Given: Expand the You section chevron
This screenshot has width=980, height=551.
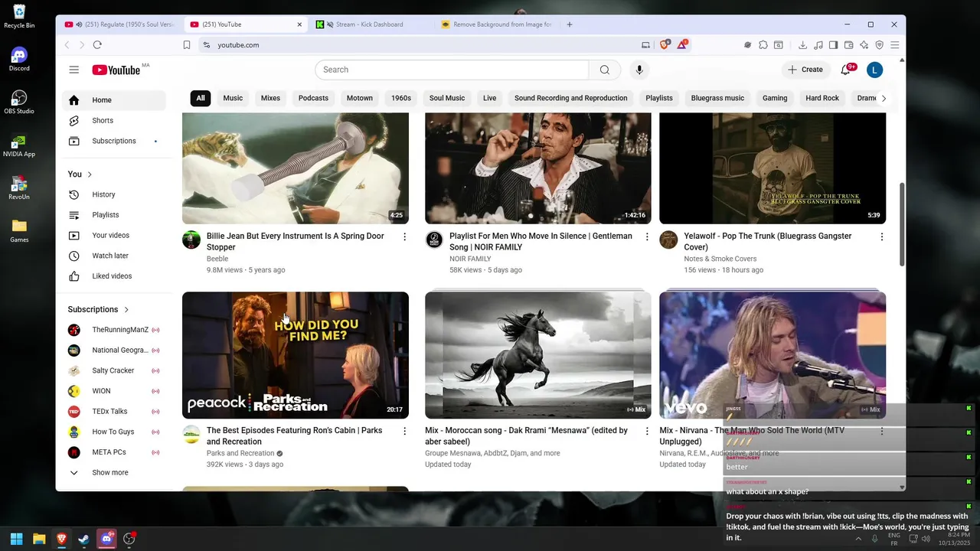Looking at the screenshot, I should coord(90,174).
